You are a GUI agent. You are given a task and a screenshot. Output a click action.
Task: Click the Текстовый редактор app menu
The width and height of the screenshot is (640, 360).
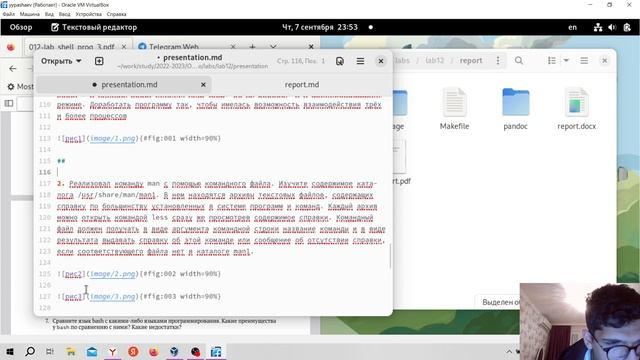coord(94,27)
